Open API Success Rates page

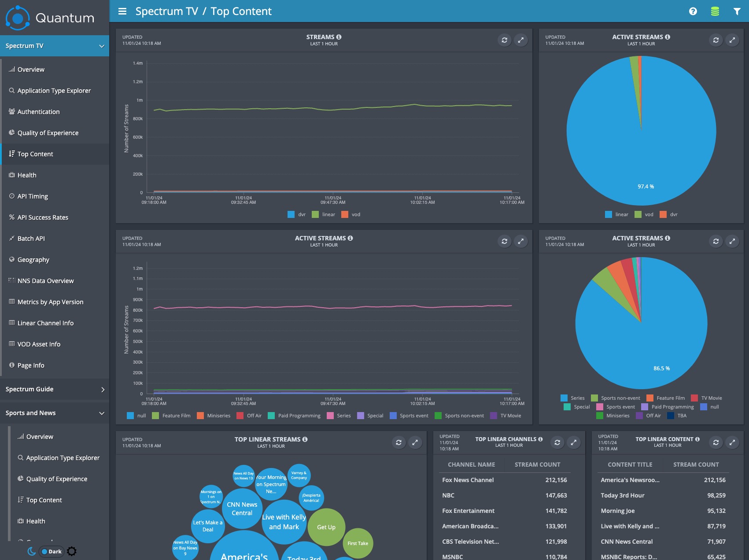click(55, 217)
